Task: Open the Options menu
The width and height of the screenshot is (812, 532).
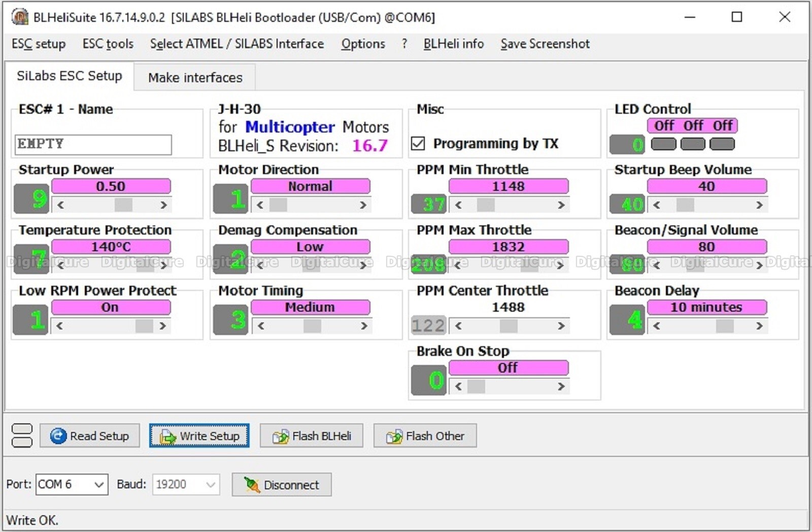Action: point(363,44)
